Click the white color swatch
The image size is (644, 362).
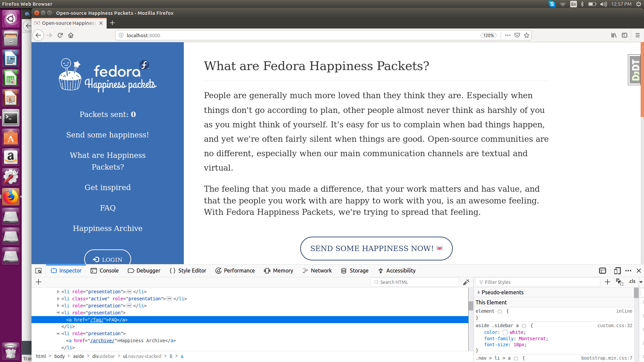(x=505, y=333)
